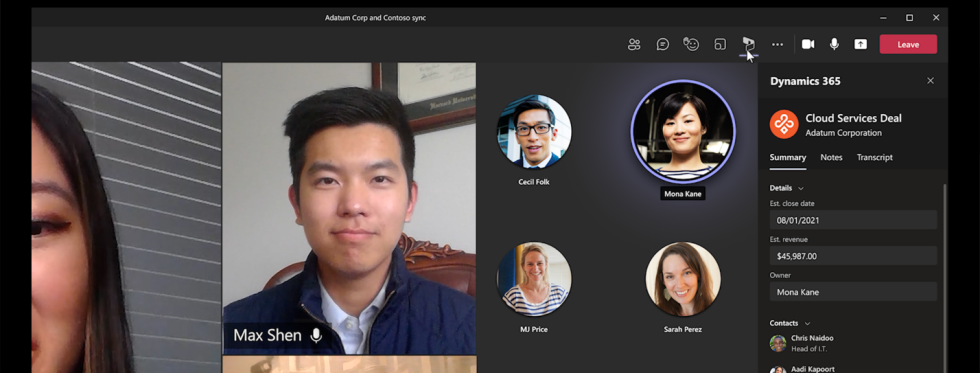
Task: Open the meeting chat icon
Action: [x=662, y=44]
